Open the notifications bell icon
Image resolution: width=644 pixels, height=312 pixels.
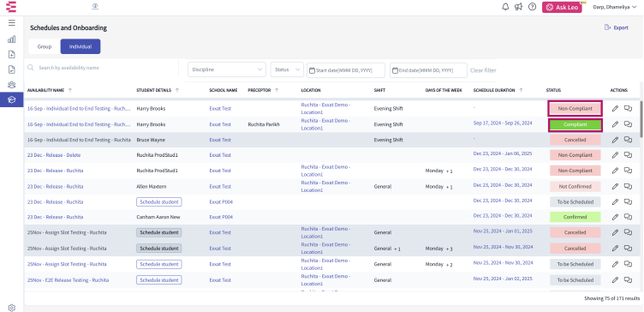point(505,7)
